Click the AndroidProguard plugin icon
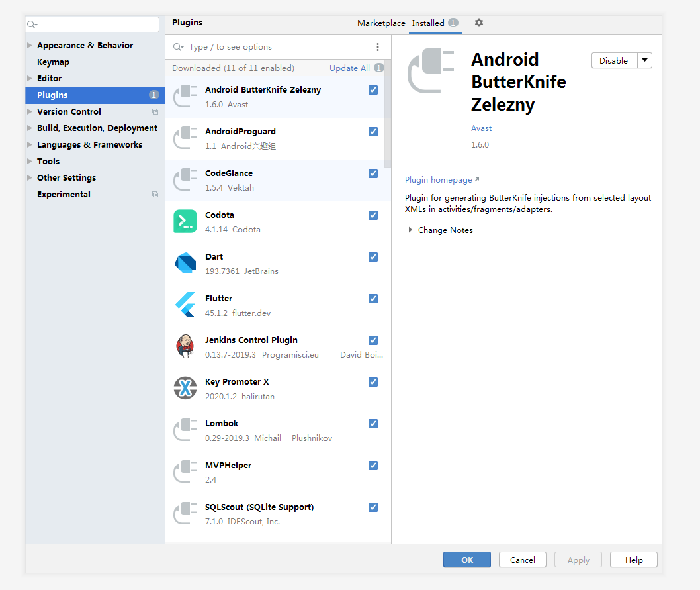 pyautogui.click(x=185, y=138)
